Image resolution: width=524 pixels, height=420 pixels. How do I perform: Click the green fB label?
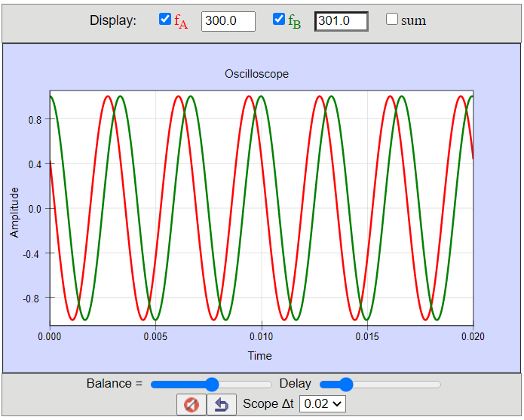click(x=294, y=21)
